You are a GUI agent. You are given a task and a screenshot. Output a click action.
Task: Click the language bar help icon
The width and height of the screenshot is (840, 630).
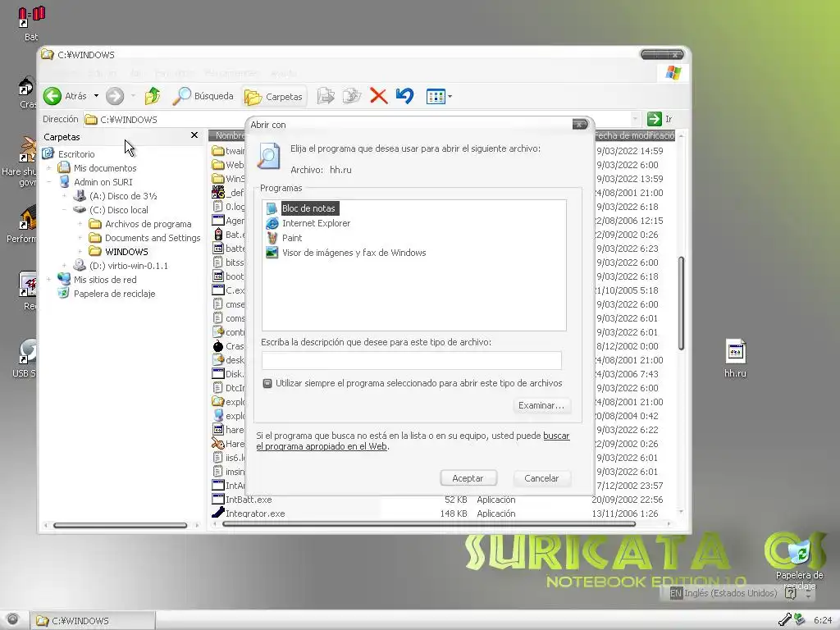coord(790,593)
